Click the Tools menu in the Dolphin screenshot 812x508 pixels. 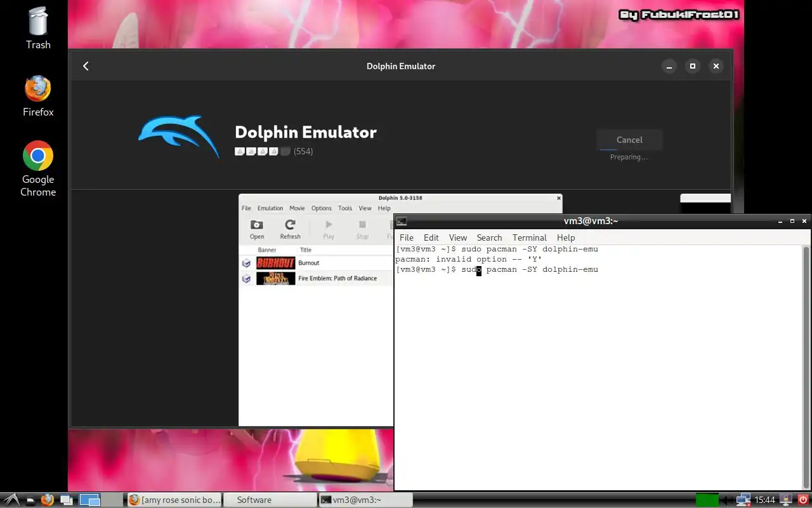coord(345,208)
